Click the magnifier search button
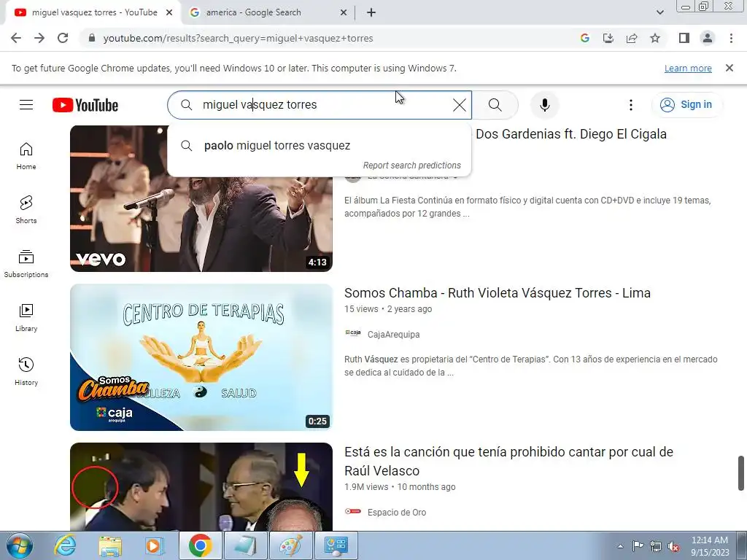 tap(495, 105)
